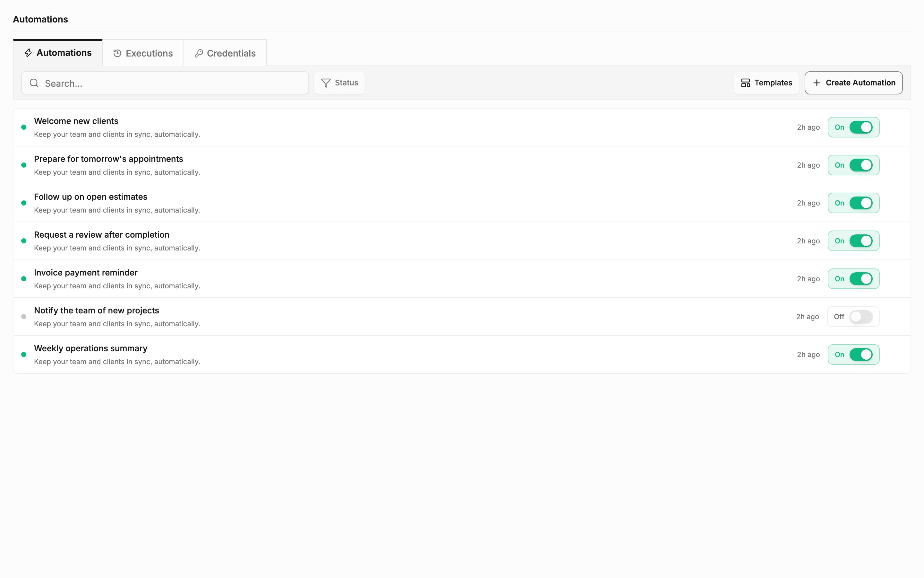Click the magnifier icon in the search box
Image resolution: width=924 pixels, height=578 pixels.
coord(34,83)
